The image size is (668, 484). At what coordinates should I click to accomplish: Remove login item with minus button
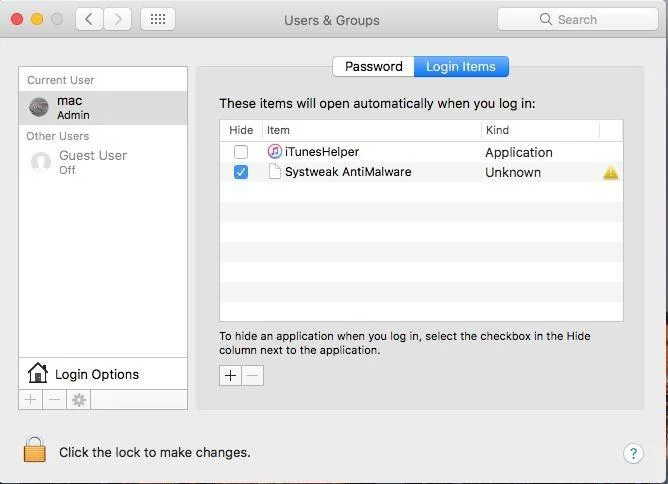click(253, 376)
